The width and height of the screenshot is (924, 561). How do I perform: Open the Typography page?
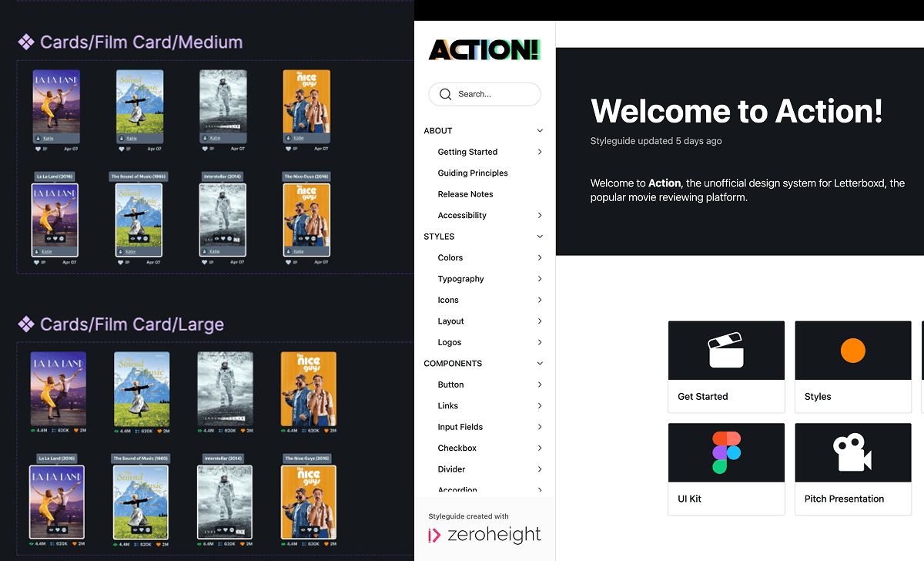point(460,279)
